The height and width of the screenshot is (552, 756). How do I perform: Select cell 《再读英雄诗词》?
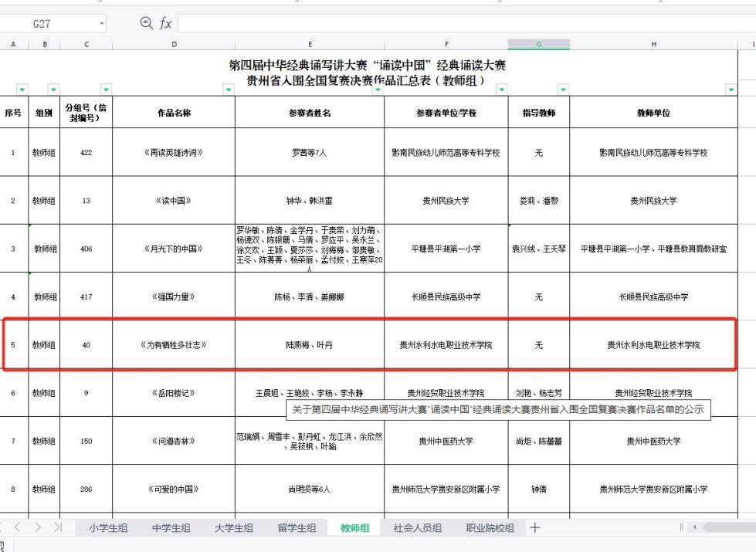[174, 152]
